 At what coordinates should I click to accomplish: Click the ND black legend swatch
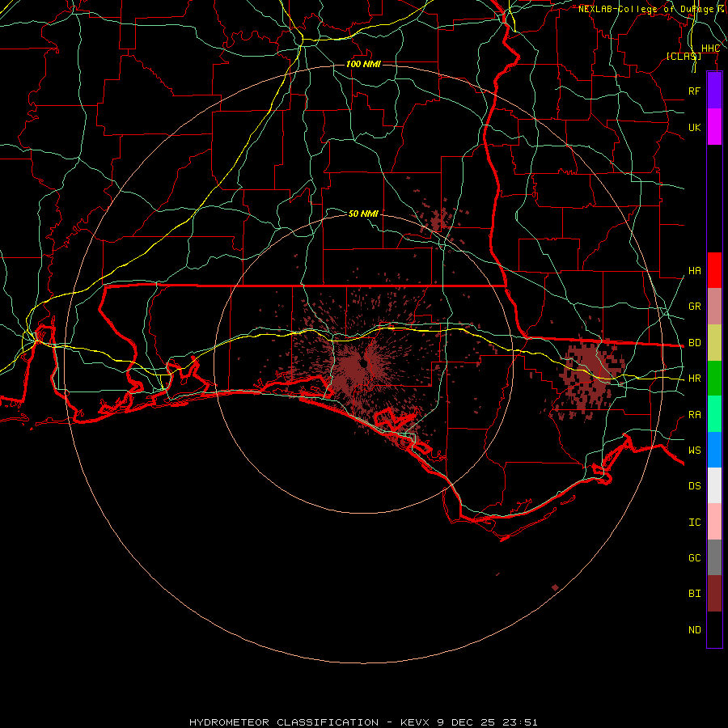pyautogui.click(x=714, y=629)
